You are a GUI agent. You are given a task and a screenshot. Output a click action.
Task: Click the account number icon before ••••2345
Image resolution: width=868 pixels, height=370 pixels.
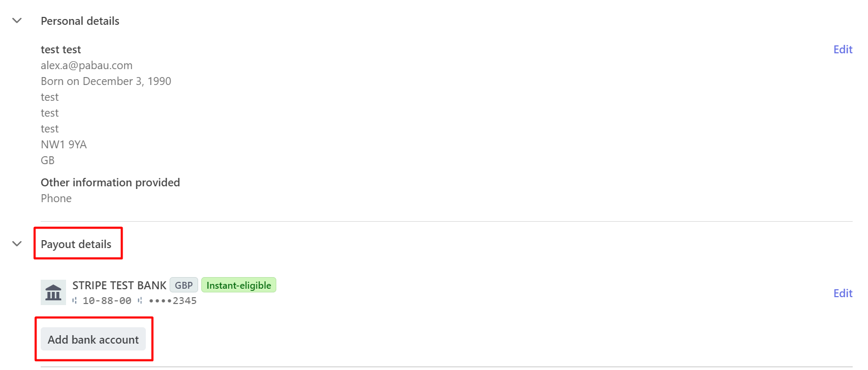[140, 300]
